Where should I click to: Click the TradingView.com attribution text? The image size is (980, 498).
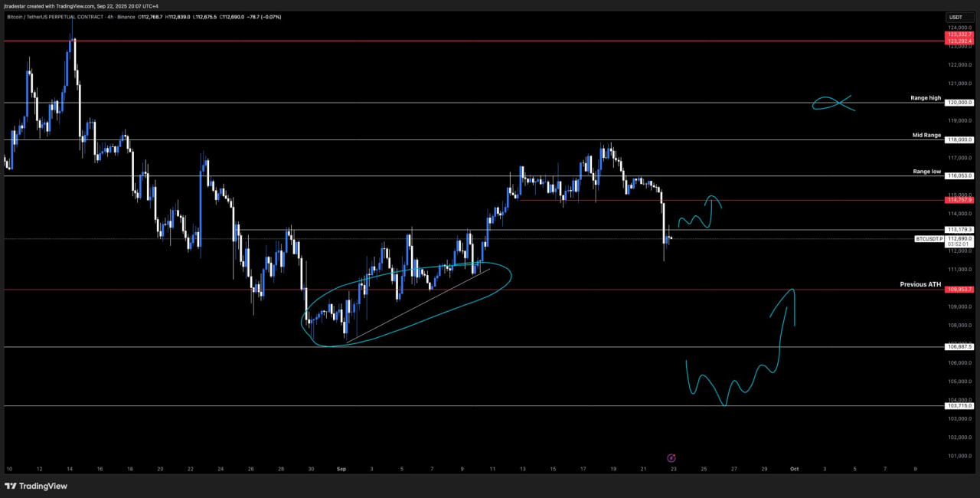70,5
